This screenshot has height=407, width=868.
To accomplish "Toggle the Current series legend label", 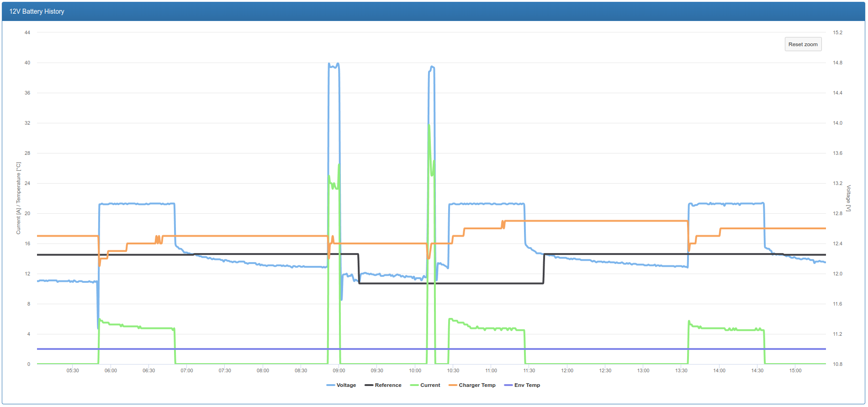I will (430, 385).
